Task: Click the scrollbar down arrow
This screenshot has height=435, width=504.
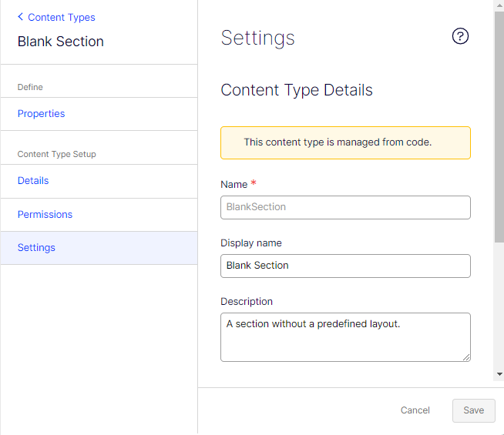Action: point(499,374)
